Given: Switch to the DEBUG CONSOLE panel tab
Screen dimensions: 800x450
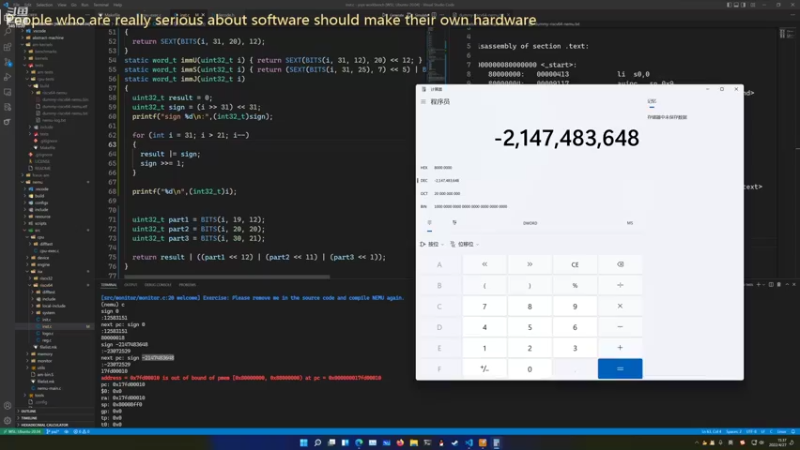Looking at the screenshot, I should click(x=158, y=285).
